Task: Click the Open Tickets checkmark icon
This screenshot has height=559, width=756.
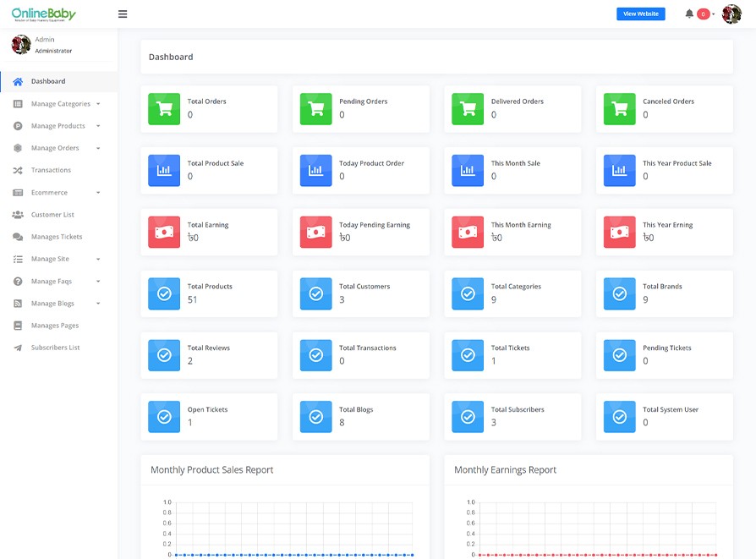Action: pos(164,416)
